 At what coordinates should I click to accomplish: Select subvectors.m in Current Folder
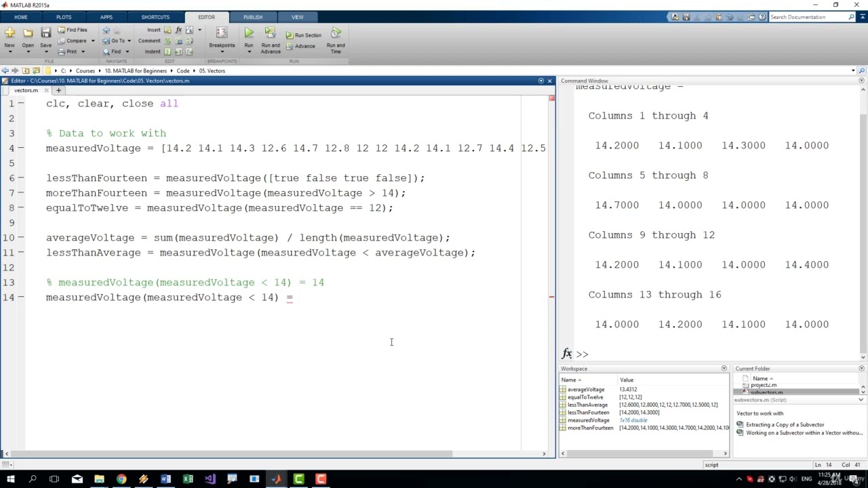[x=766, y=392]
